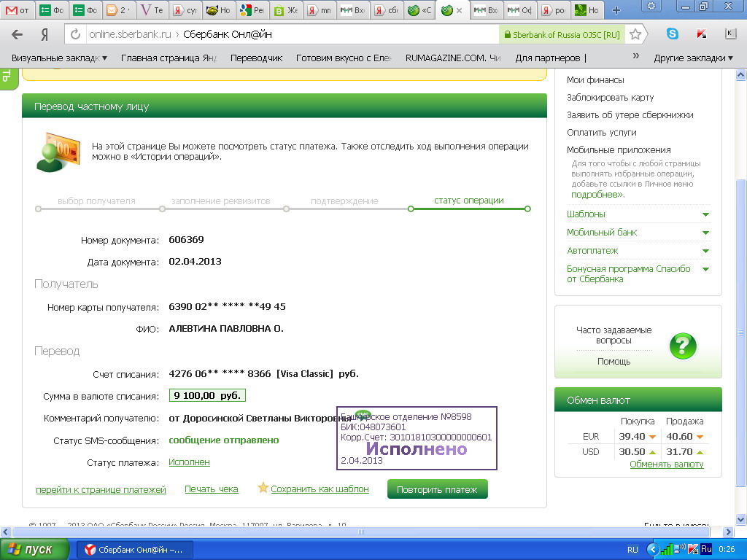Click the vertical scrollbar up arrow
Image resolution: width=747 pixels, height=560 pixels.
click(x=741, y=75)
